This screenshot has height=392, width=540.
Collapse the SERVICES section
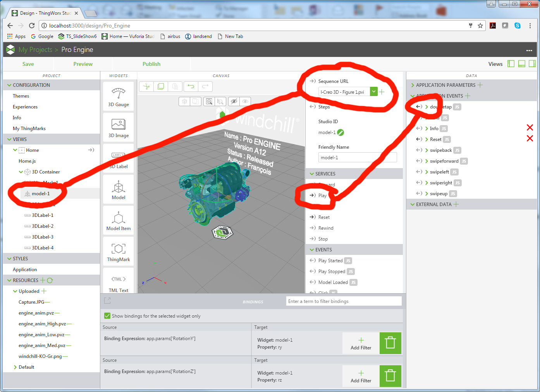coord(311,174)
